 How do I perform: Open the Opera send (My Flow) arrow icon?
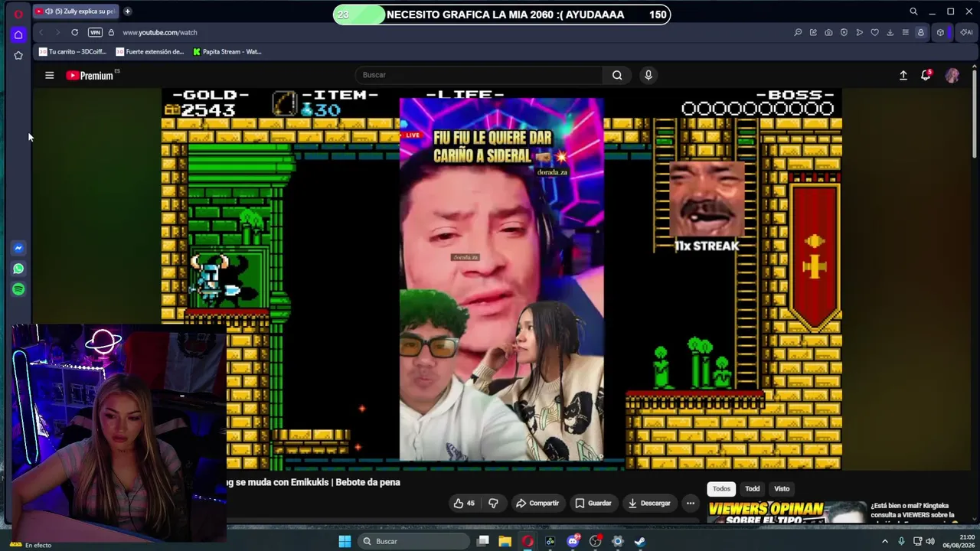[859, 32]
